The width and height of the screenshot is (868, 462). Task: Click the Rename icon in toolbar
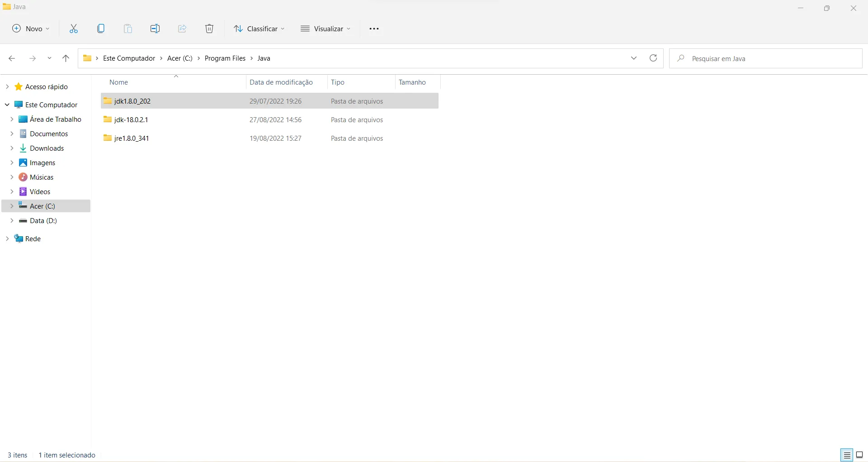click(x=155, y=29)
